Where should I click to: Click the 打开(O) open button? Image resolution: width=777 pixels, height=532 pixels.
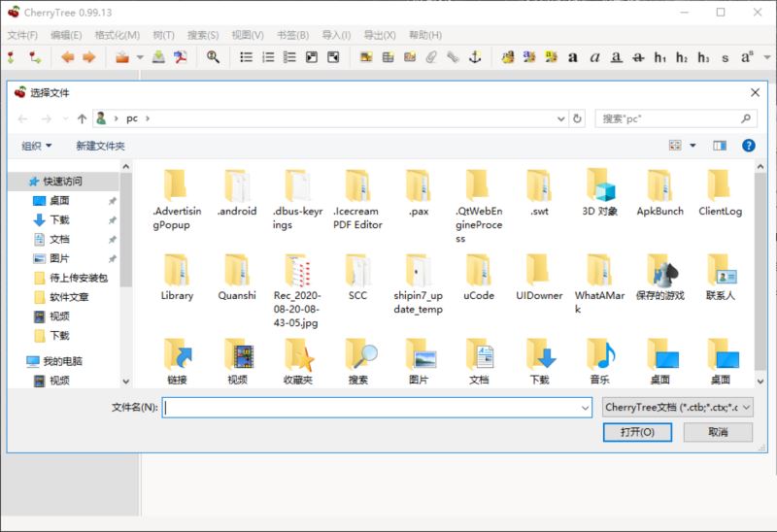(637, 432)
